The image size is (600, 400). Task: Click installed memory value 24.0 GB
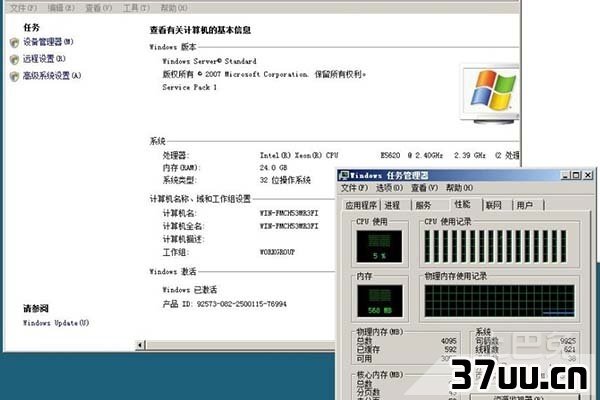(273, 168)
